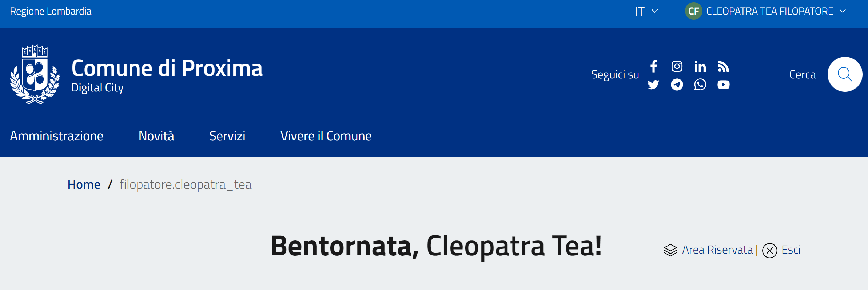
Task: Click the magnifying glass search button
Action: pos(845,74)
